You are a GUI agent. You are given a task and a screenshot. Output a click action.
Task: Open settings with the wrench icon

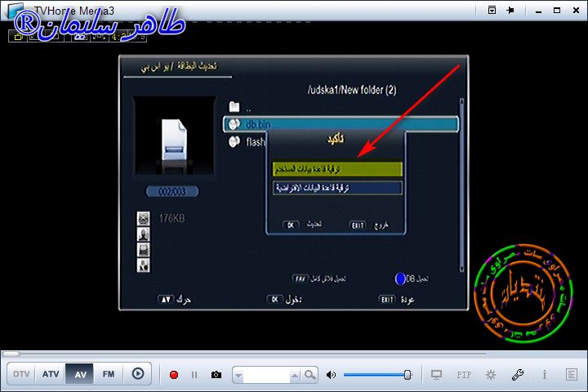[x=517, y=375]
